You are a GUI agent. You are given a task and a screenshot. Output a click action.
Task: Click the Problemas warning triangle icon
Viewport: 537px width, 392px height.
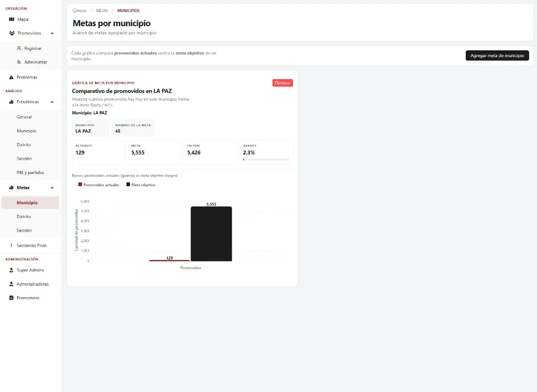point(12,78)
